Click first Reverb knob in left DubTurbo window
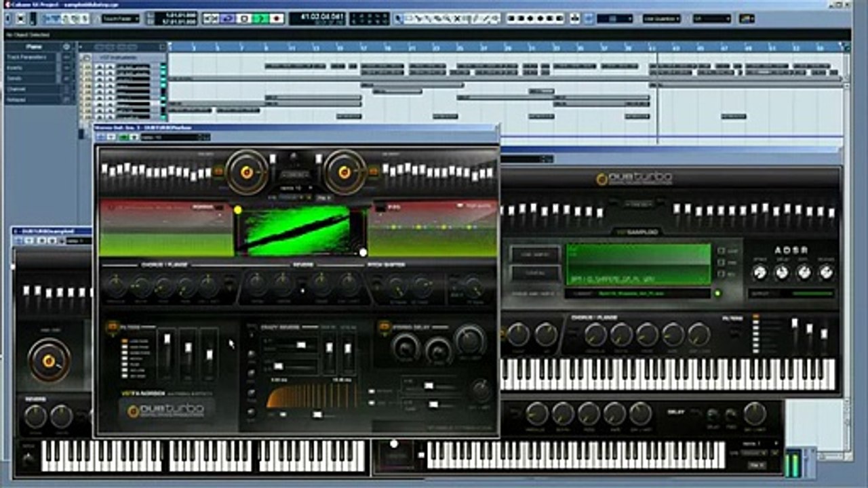Viewport: 868px width, 488px height. (35, 417)
